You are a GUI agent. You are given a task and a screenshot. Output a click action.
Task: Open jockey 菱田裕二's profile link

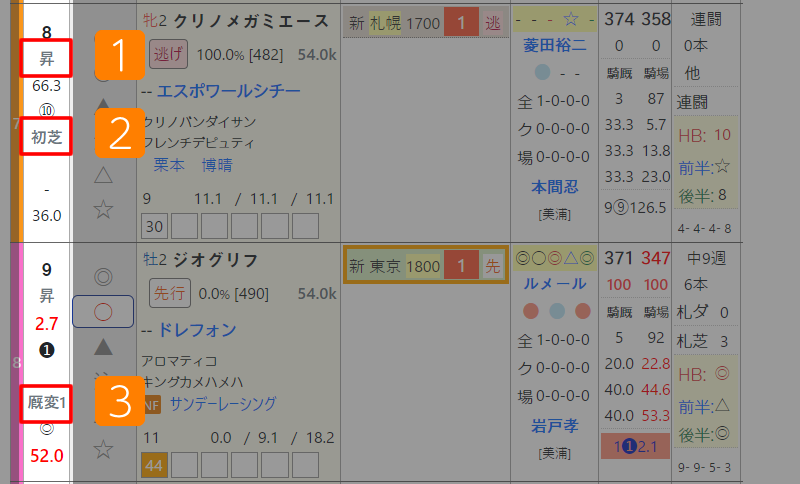[x=552, y=44]
